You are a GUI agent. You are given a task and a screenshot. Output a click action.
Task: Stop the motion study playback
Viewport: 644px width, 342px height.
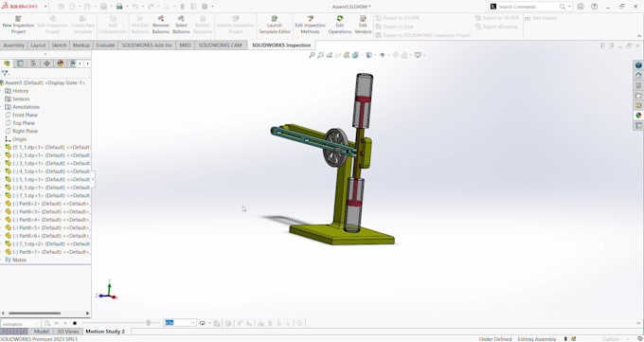pyautogui.click(x=75, y=323)
